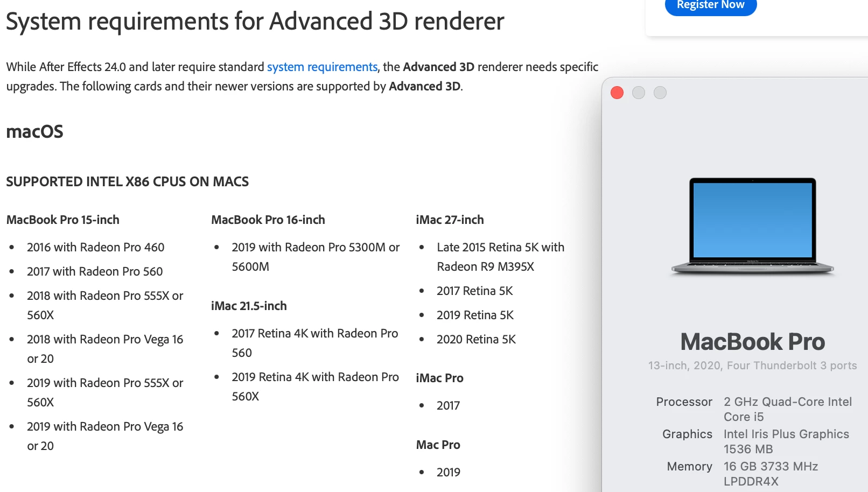The width and height of the screenshot is (868, 492).
Task: Click the iMac 27-inch heading
Action: tap(450, 220)
